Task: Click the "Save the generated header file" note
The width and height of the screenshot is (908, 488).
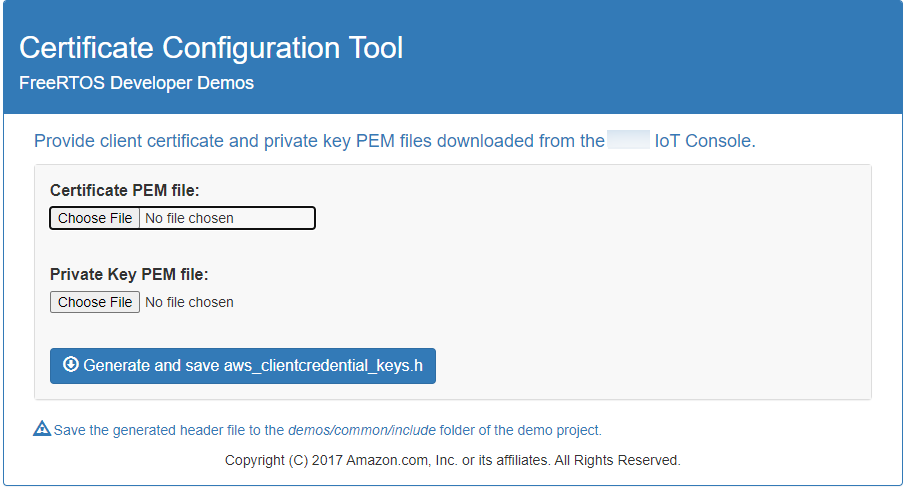Action: click(168, 430)
